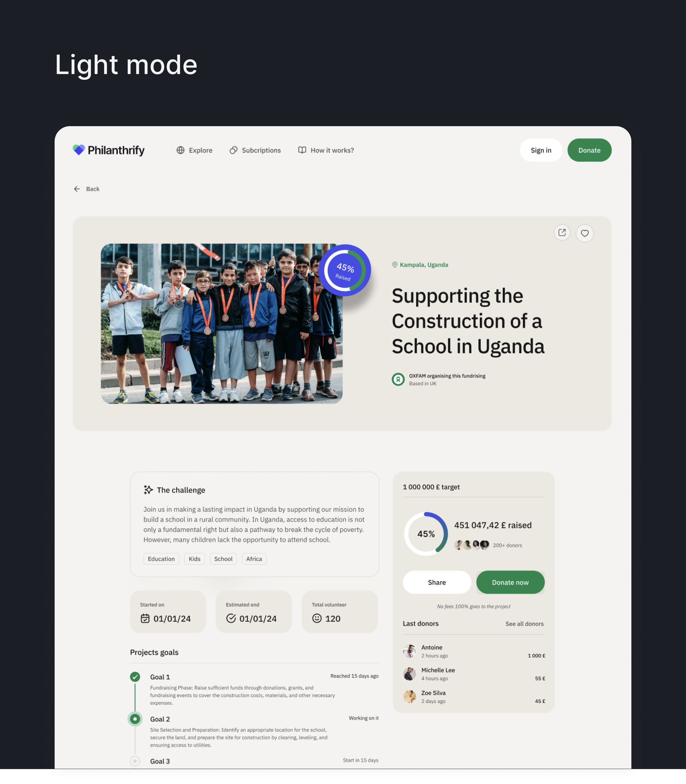
Task: Click the book icon for How it works
Action: click(302, 150)
